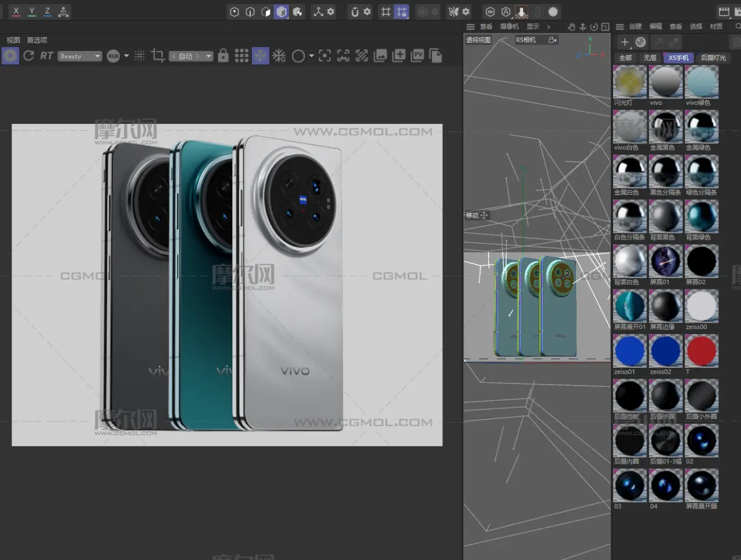Send render to Picture Viewer (PV)
The height and width of the screenshot is (560, 741).
click(417, 56)
